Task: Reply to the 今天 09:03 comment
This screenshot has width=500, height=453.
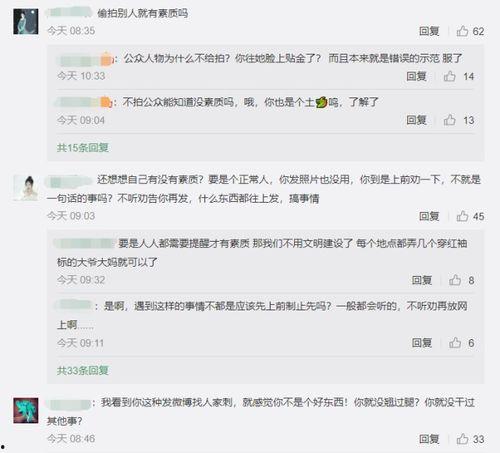Action: point(429,216)
